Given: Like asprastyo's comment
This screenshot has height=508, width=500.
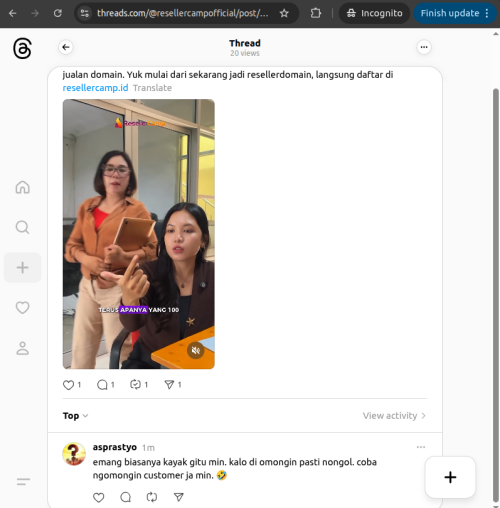Looking at the screenshot, I should click(x=98, y=497).
